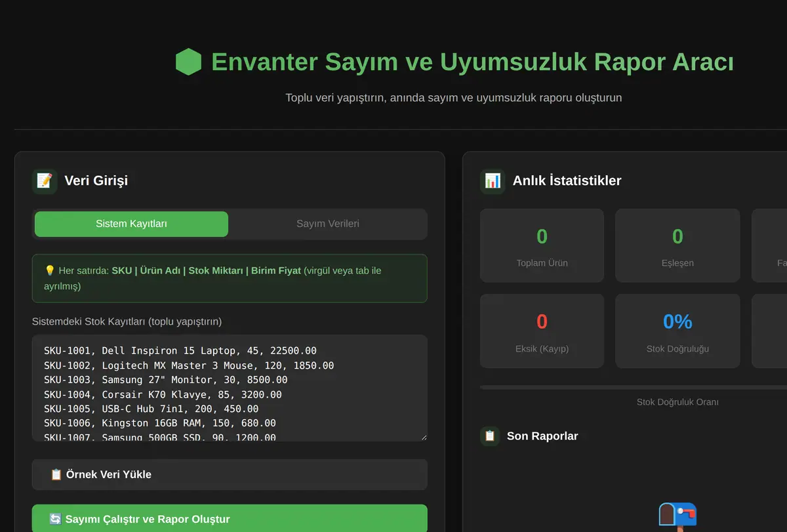Load sample data with Örnek Veri Yükle
The height and width of the screenshot is (532, 787).
[230, 474]
